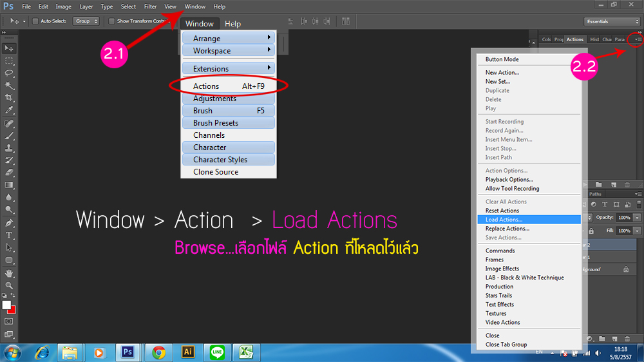The height and width of the screenshot is (362, 644).
Task: Open the Filter menu
Action: pyautogui.click(x=150, y=6)
